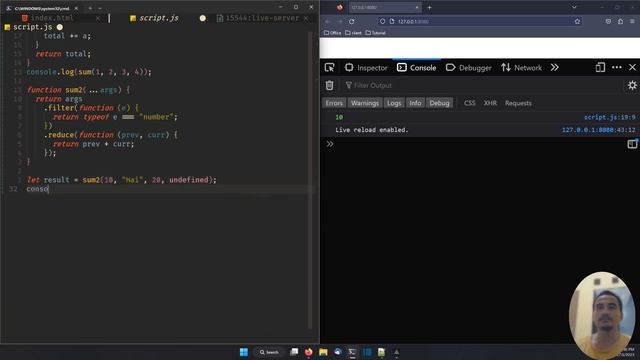Image resolution: width=640 pixels, height=360 pixels.
Task: Go forward in browser history
Action: click(x=340, y=21)
